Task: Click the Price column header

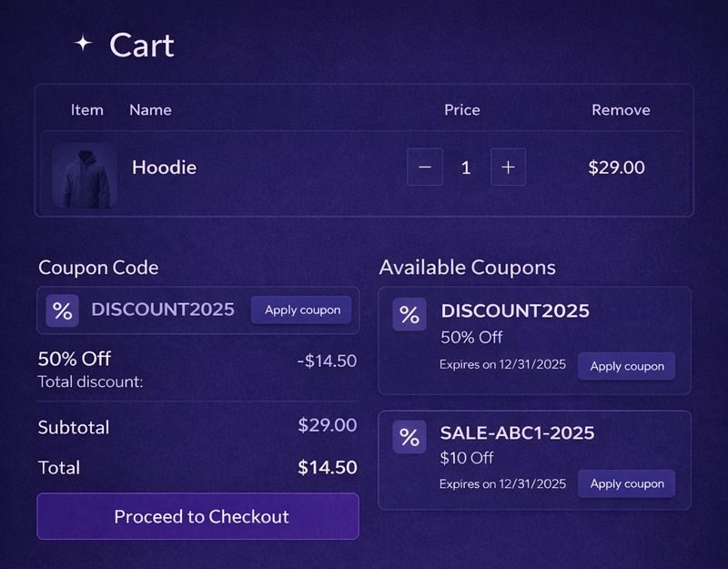Action: [x=461, y=110]
